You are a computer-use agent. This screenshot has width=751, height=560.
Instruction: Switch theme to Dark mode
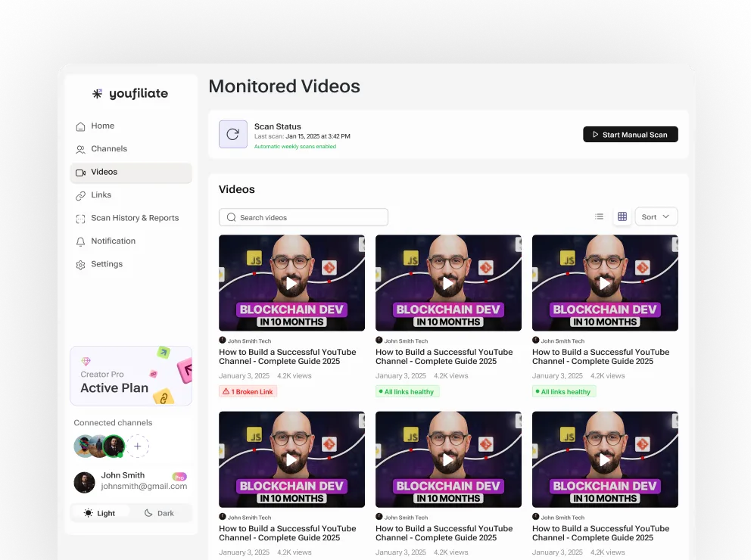[160, 512]
